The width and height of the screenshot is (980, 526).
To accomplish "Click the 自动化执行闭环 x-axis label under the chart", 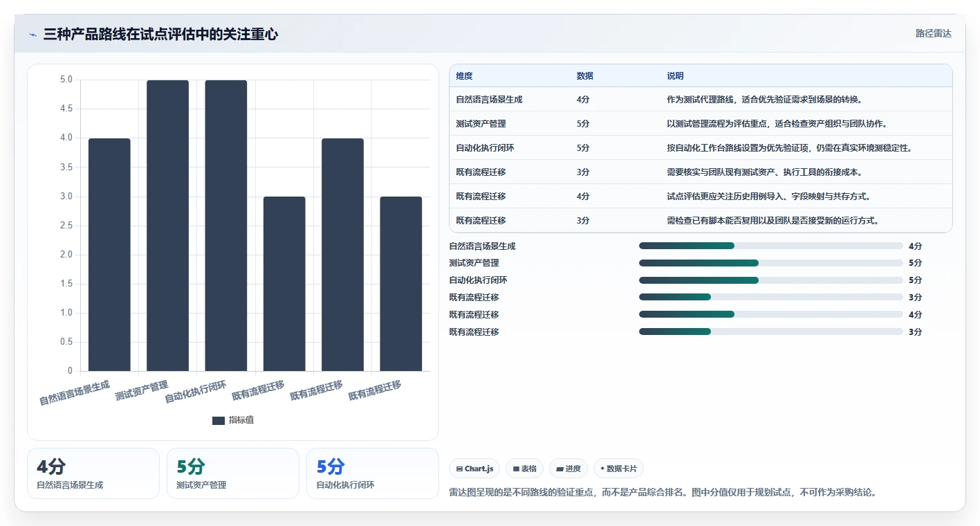I will pos(196,392).
